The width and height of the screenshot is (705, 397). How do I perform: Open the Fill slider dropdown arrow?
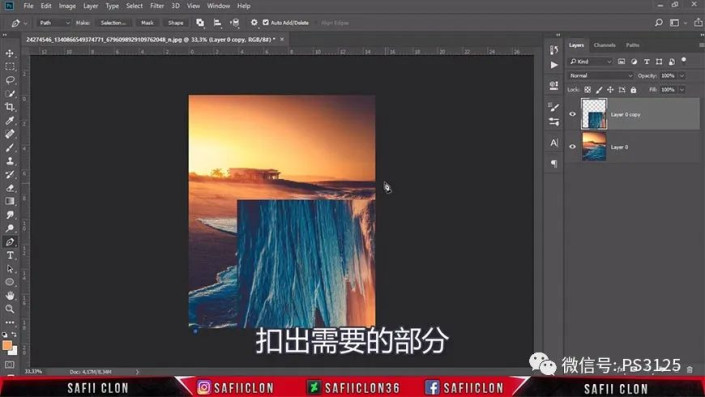click(682, 90)
